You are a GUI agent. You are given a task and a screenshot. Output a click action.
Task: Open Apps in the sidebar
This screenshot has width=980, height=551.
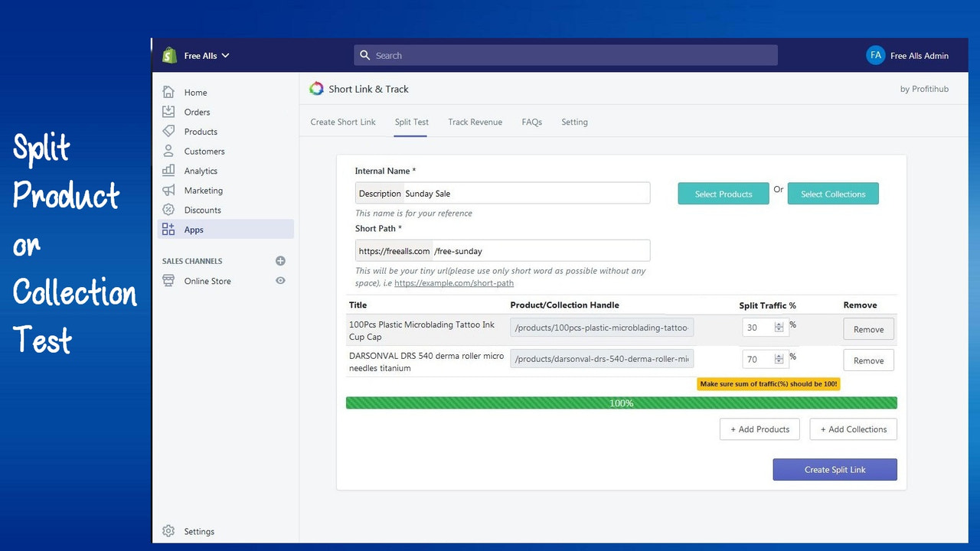(226, 230)
